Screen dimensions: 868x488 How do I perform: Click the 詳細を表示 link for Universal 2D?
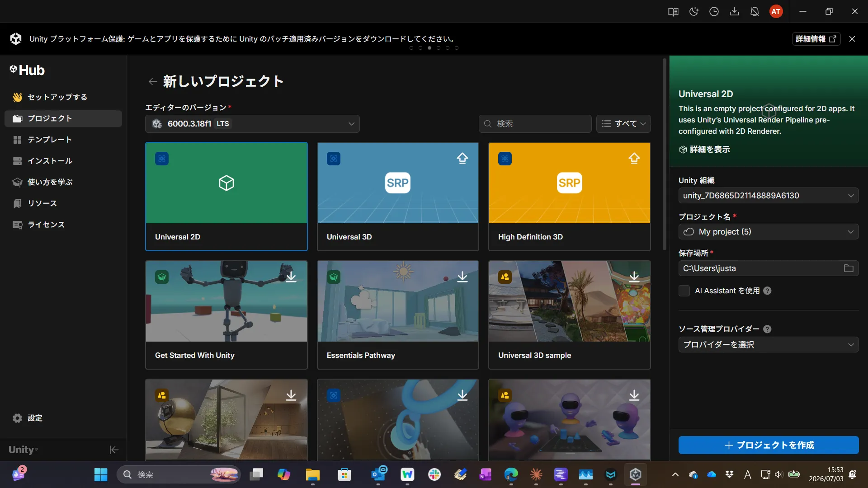tap(704, 150)
